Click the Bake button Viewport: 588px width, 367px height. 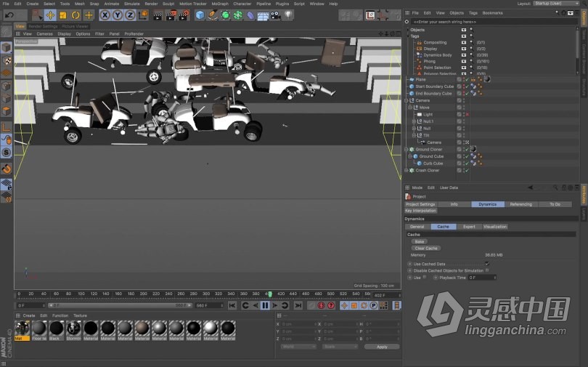pyautogui.click(x=420, y=242)
